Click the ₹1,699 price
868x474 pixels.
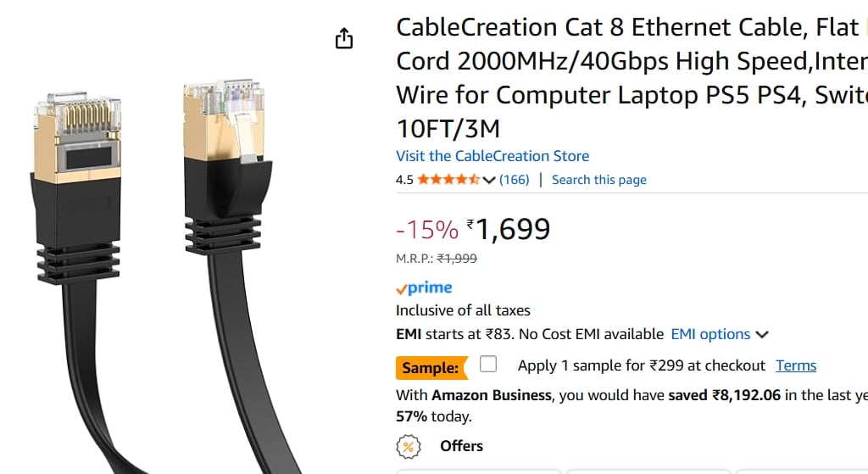pos(511,229)
